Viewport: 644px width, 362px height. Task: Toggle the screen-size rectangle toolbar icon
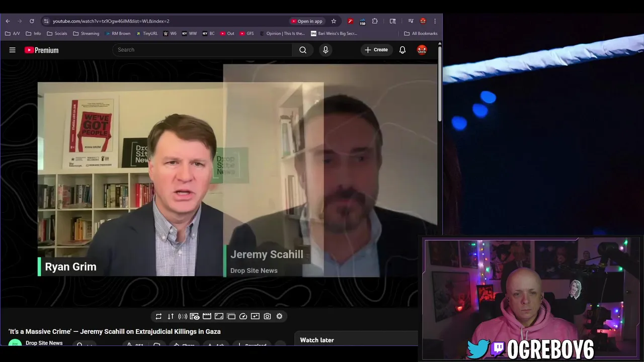pyautogui.click(x=219, y=316)
